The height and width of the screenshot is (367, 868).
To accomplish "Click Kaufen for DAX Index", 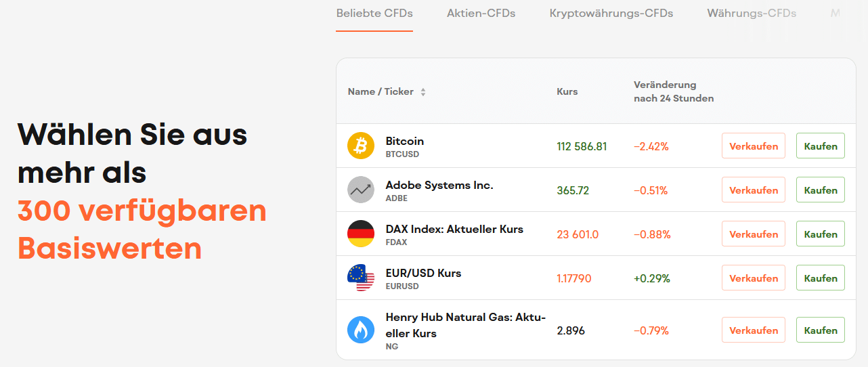I will pos(821,234).
